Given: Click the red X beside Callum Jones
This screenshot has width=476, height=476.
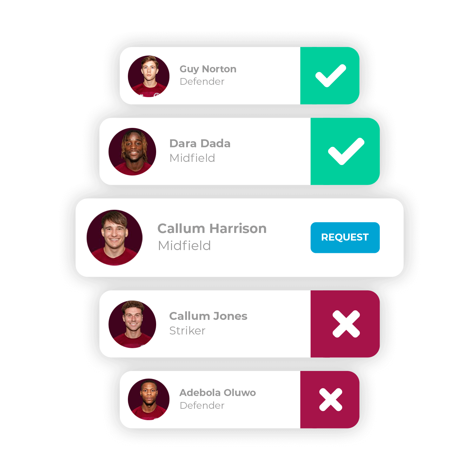Looking at the screenshot, I should [345, 324].
